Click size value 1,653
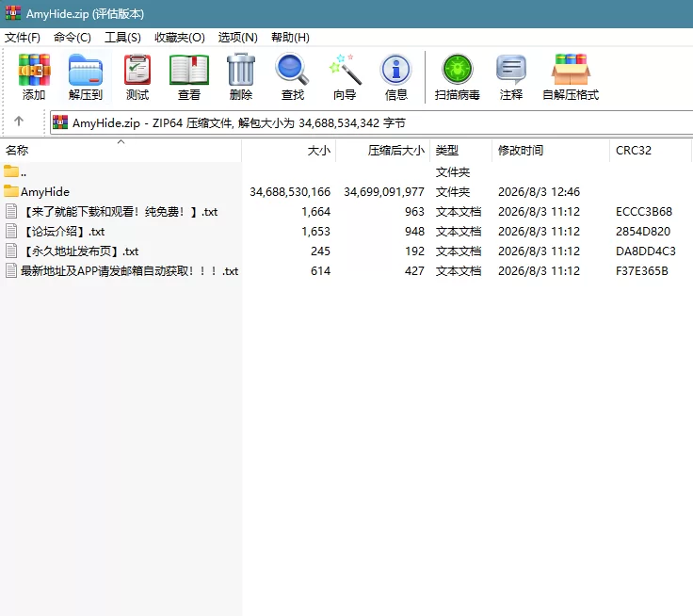693x616 pixels. click(x=316, y=232)
